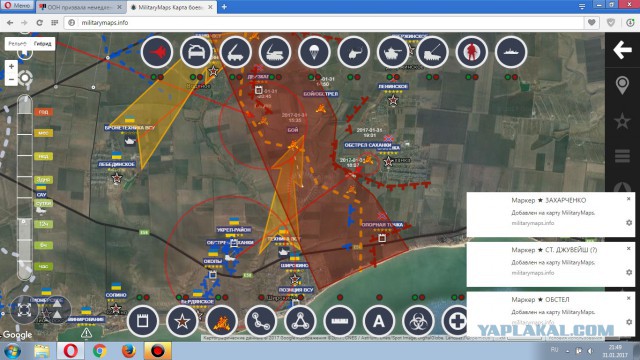Image resolution: width=640 pixels, height=360 pixels.
Task: Switch to the MilitaryMaps browser tab
Action: coord(171,7)
